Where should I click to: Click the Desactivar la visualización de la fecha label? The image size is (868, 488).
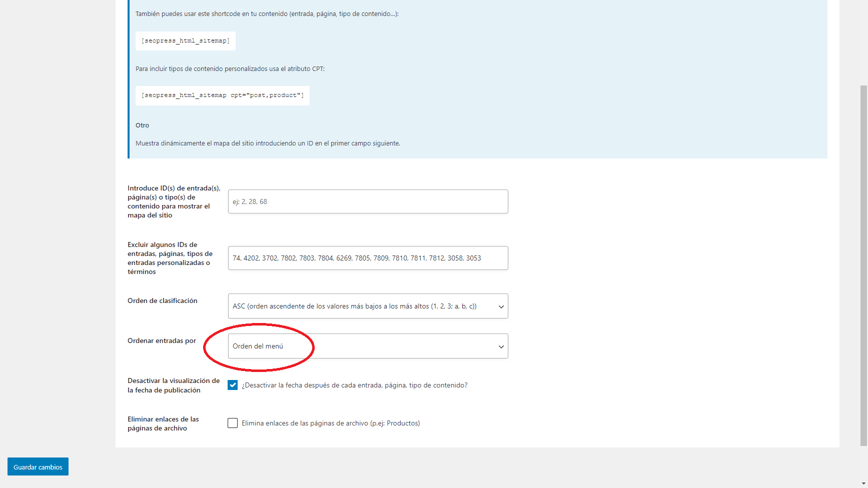click(174, 385)
